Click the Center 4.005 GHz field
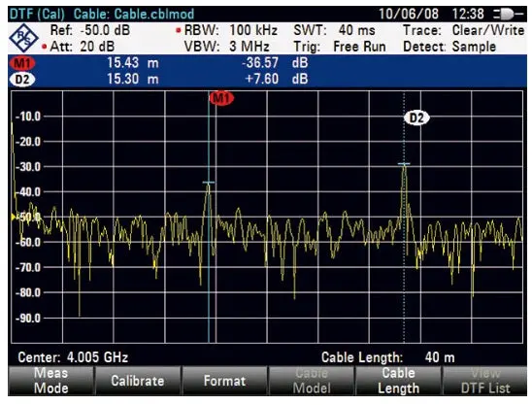The image size is (532, 405). [73, 357]
